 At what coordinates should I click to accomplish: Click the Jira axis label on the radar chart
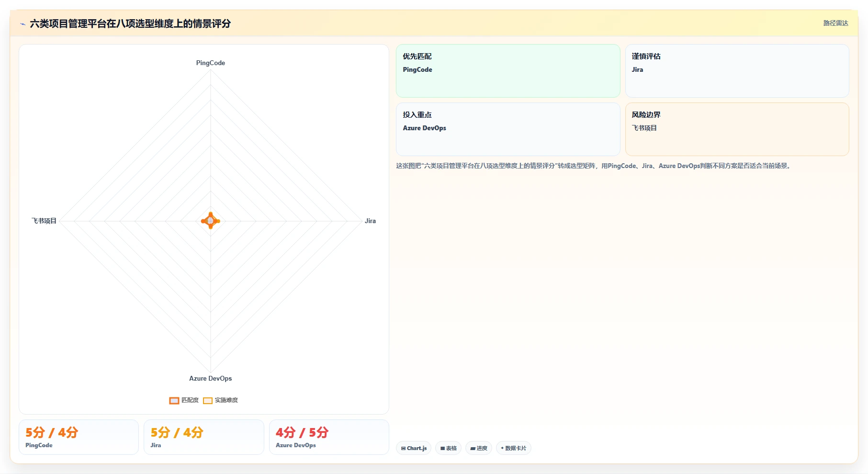(370, 221)
